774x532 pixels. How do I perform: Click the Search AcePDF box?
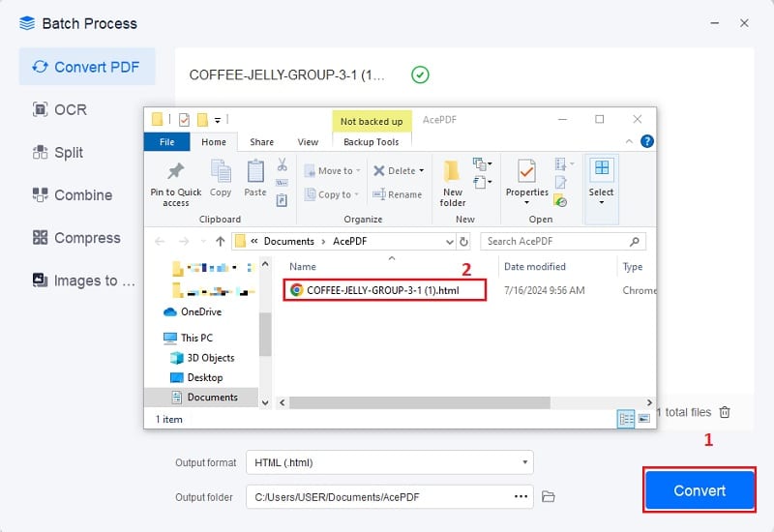tap(563, 241)
